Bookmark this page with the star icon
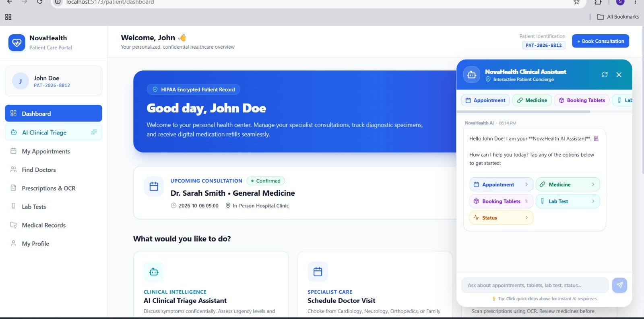Screen dimensions: 644x319 (x=576, y=2)
